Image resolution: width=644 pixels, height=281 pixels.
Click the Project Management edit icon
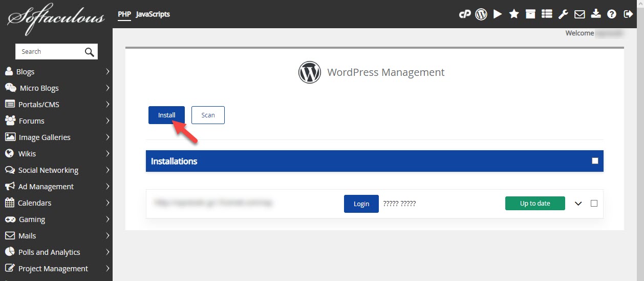(x=10, y=268)
